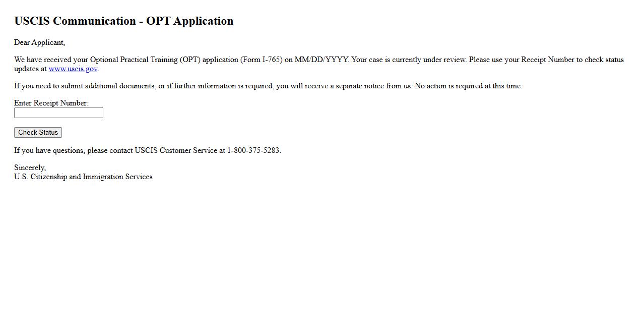Click the phone number 1-800-375-5283

[253, 151]
